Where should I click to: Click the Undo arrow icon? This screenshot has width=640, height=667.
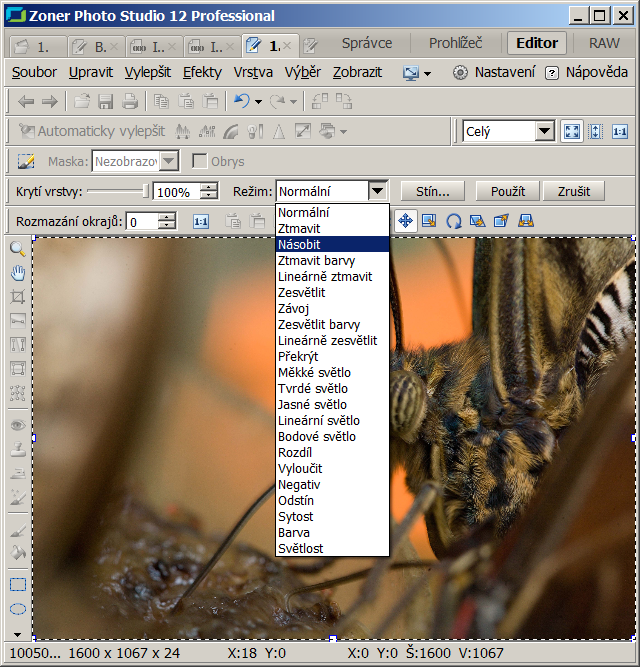click(x=241, y=101)
